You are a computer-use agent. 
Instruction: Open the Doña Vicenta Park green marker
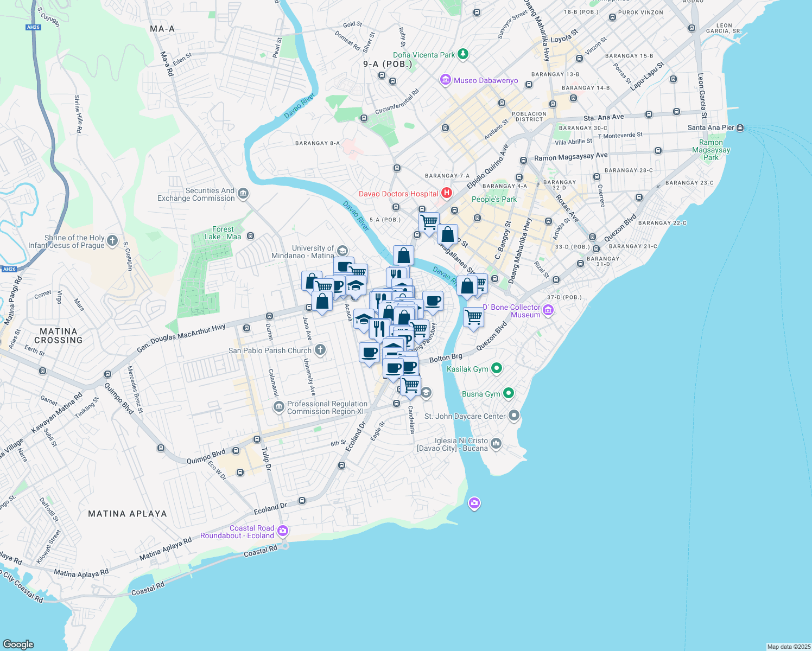(462, 53)
